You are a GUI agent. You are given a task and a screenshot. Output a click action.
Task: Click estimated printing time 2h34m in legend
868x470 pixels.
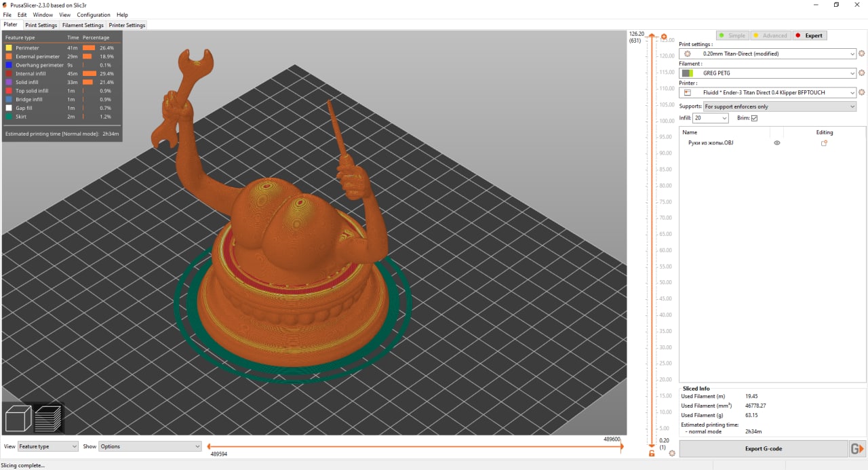pyautogui.click(x=111, y=134)
